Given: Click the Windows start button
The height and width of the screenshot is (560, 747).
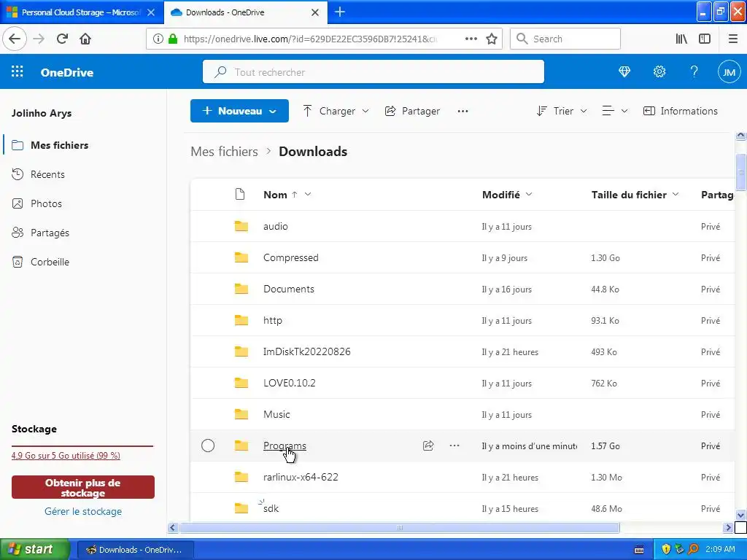Looking at the screenshot, I should click(x=34, y=549).
